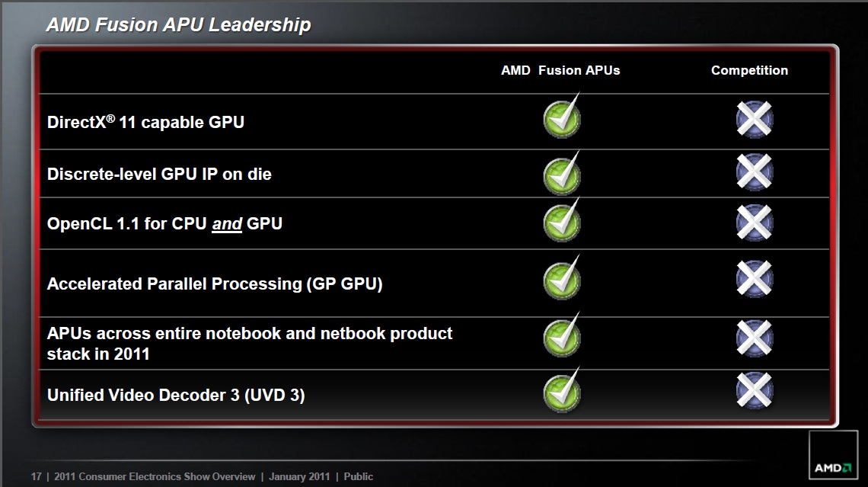The height and width of the screenshot is (487, 868).
Task: Click the footer text '2011 Consumer Electronics Show Overview'
Action: (x=155, y=476)
